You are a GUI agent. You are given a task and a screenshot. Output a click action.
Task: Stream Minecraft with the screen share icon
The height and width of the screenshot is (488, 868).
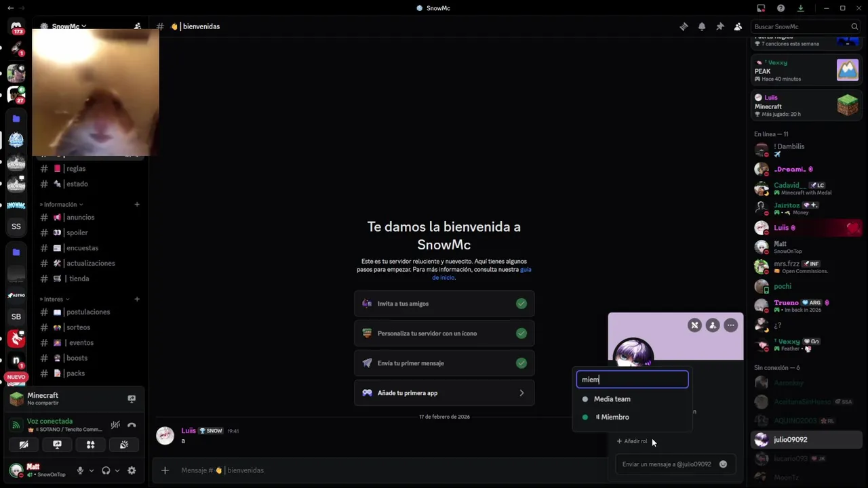coord(132,399)
